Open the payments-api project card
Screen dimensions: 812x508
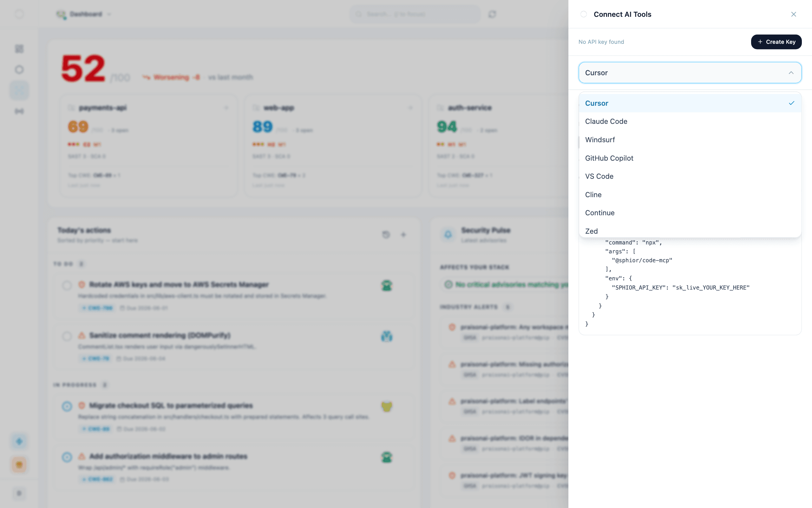tap(149, 146)
